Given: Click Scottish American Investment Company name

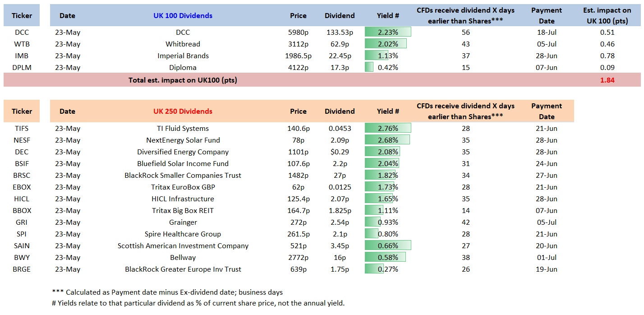Looking at the screenshot, I should tap(183, 246).
